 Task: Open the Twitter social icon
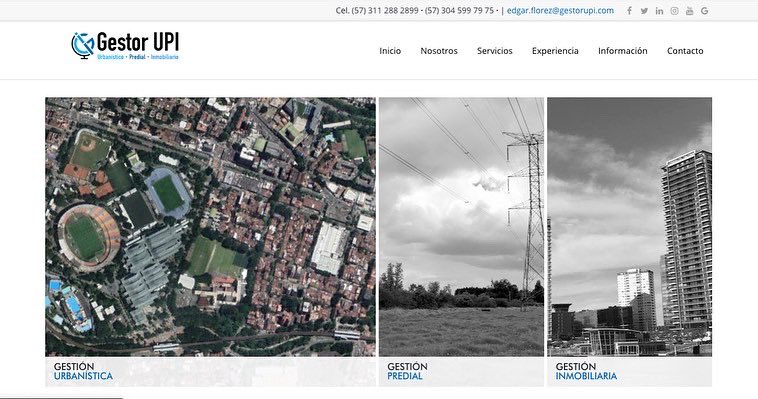point(644,11)
